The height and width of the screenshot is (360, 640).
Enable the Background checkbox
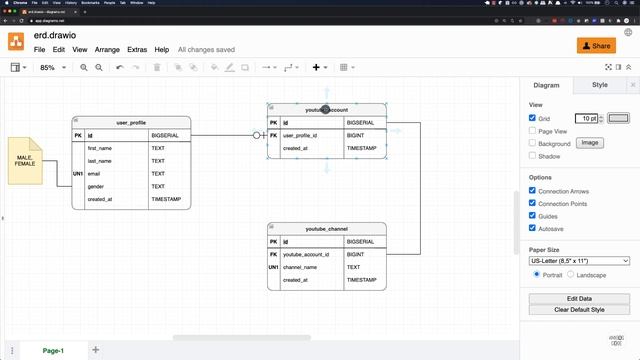pos(532,143)
